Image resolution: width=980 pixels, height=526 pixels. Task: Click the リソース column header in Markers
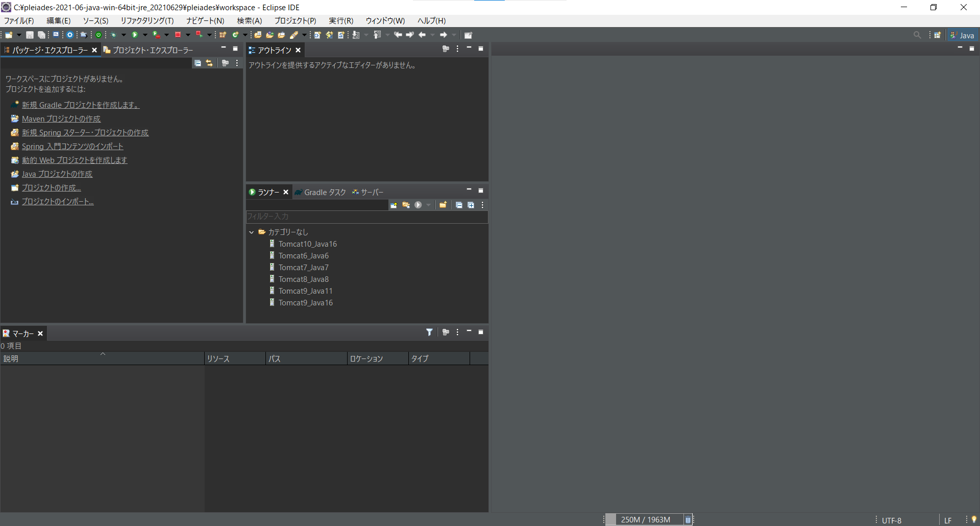235,358
